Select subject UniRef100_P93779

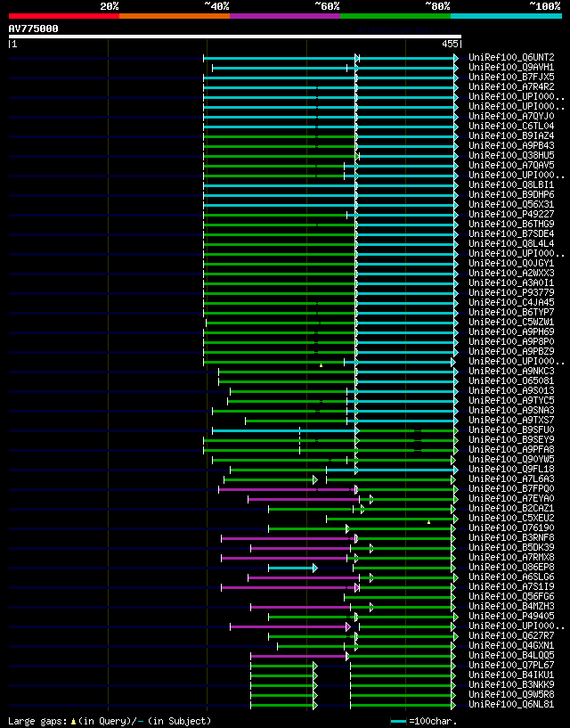511,292
